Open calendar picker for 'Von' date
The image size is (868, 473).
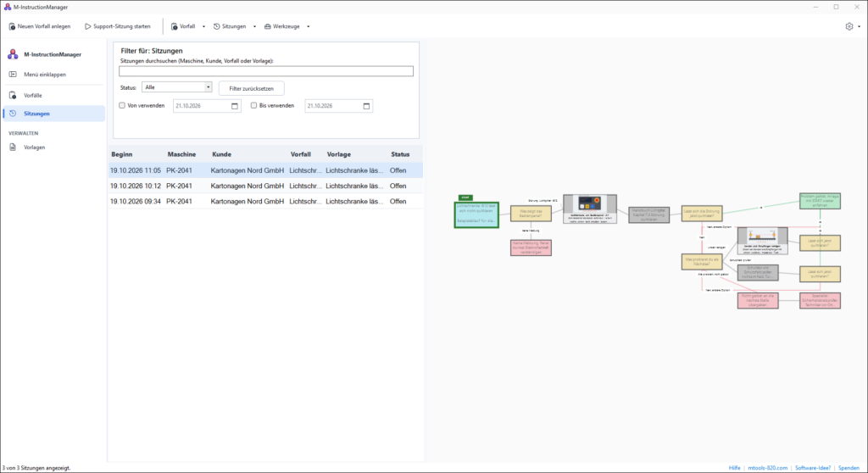[x=235, y=106]
